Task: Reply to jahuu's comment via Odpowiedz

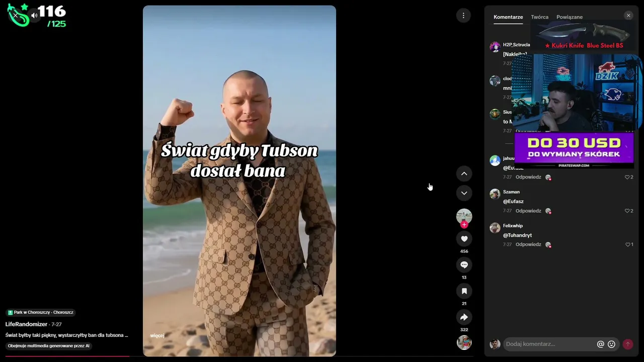Action: tap(528, 177)
